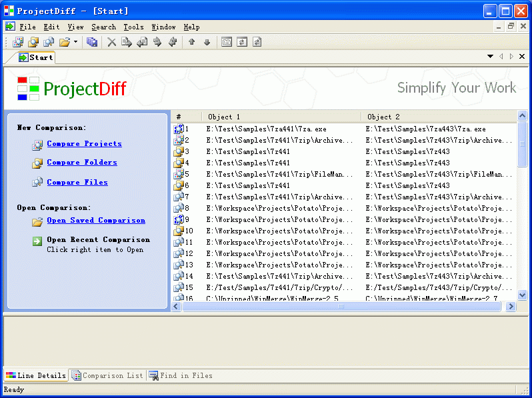Click the copy all left arrows icon

click(173, 42)
